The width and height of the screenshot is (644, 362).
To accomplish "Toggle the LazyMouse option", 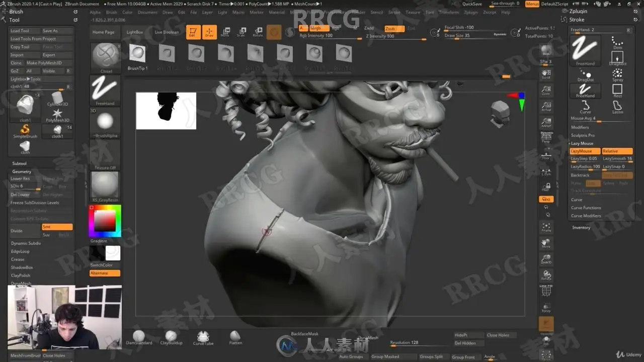I will [585, 151].
